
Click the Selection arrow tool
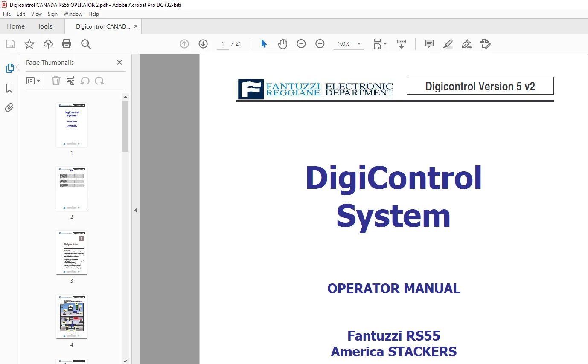[x=264, y=44]
